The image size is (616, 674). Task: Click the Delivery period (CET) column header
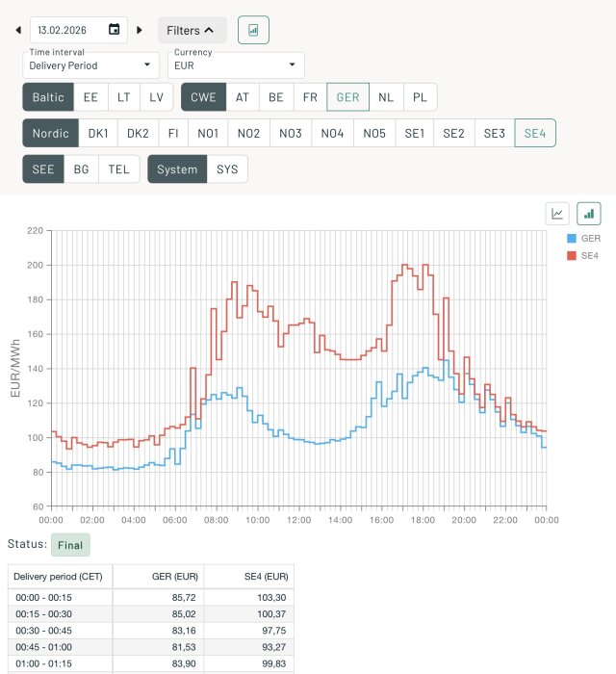(58, 577)
